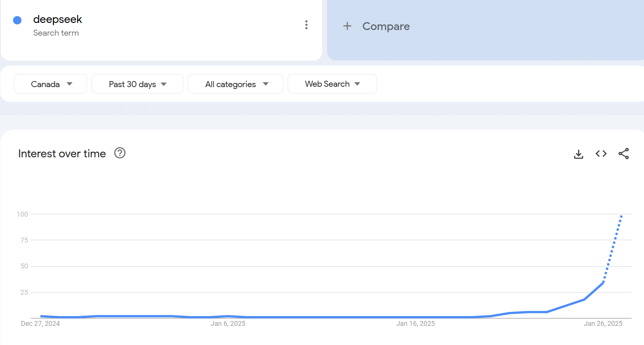Edit the deepseek search term
Image resolution: width=644 pixels, height=345 pixels.
pos(57,20)
